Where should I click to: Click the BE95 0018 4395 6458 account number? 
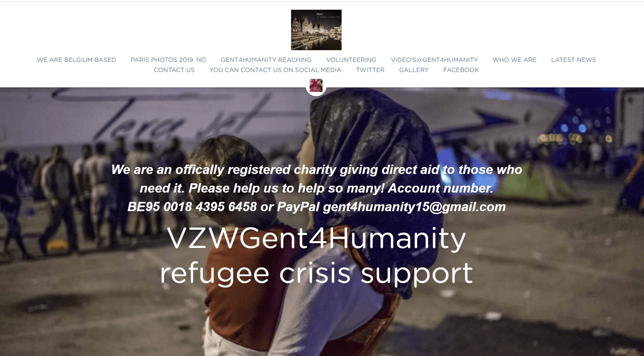(x=192, y=207)
